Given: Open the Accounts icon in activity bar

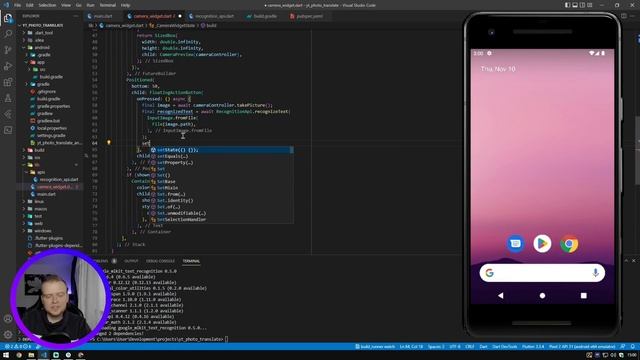Looking at the screenshot, I should pos(8,319).
